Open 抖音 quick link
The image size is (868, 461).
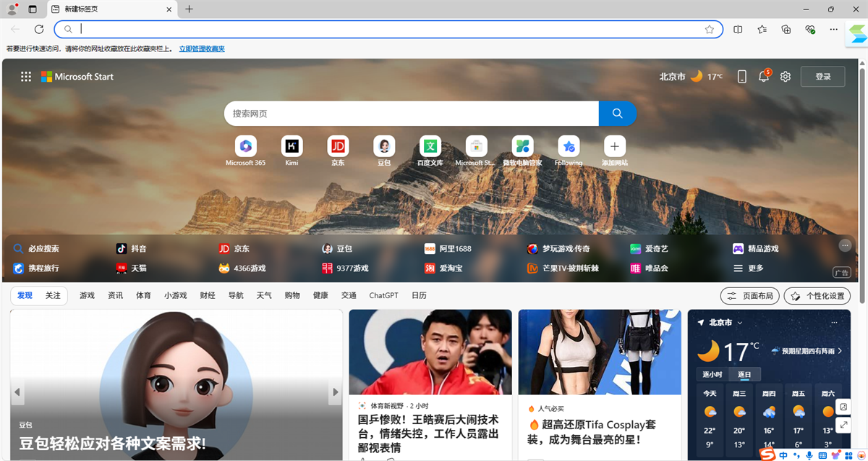131,248
